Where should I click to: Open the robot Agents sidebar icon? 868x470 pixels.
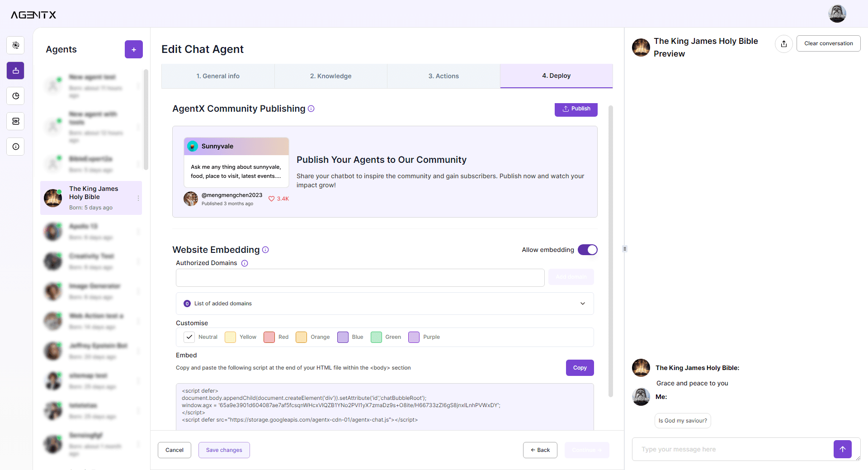16,71
